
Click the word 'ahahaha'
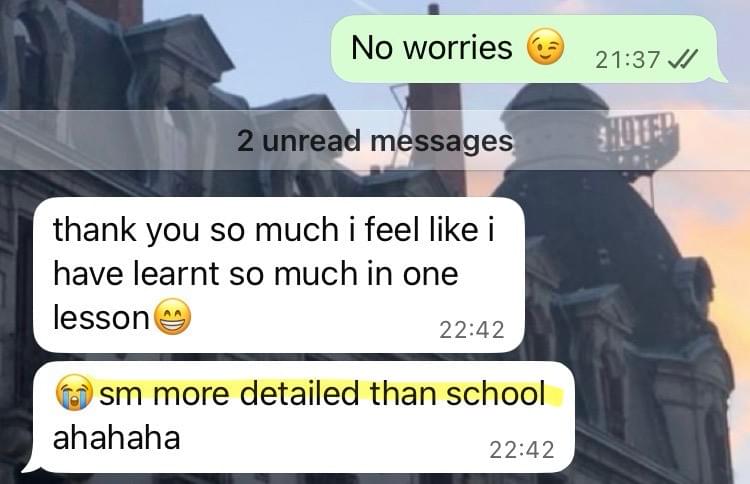click(x=117, y=438)
